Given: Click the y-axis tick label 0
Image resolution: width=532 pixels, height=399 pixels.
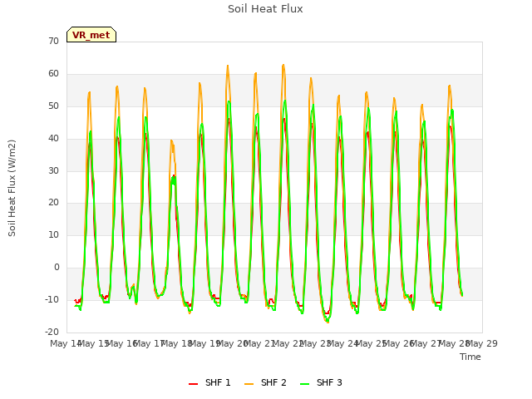Looking at the screenshot, I should [57, 268].
